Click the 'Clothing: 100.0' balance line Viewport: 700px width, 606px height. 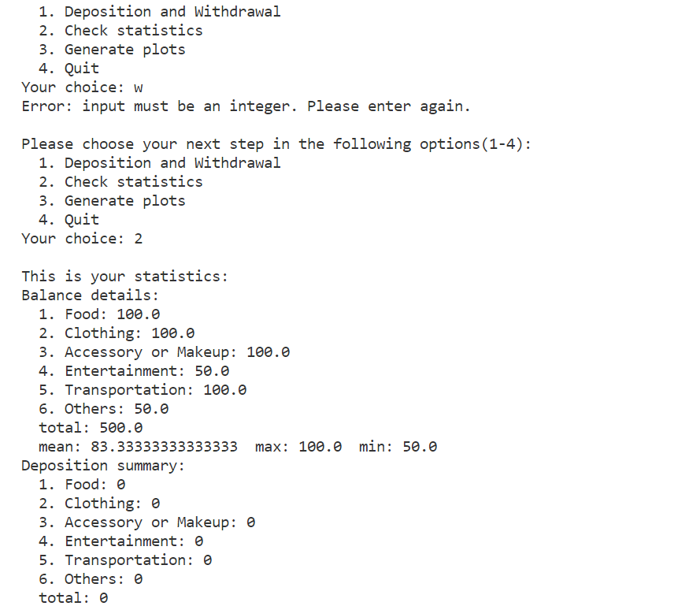tap(117, 333)
